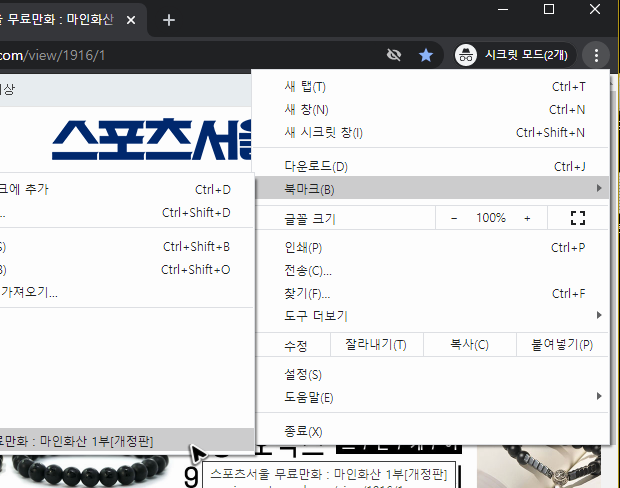
Task: Click the Ctrl+Shift+B bookmark bar item
Action: (127, 247)
